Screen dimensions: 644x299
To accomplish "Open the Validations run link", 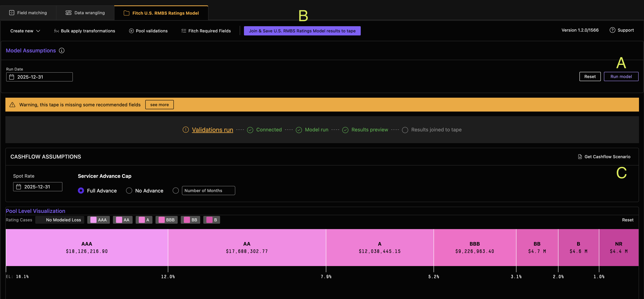I will [212, 130].
